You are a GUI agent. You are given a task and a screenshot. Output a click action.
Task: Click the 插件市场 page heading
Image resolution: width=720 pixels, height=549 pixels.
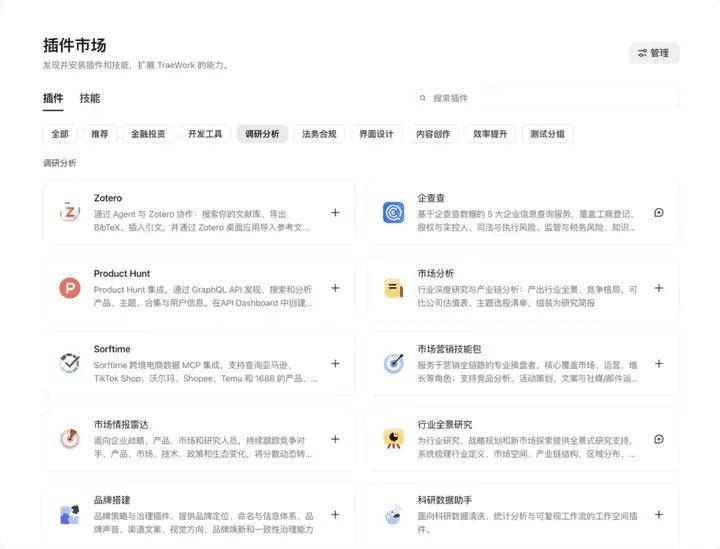tap(75, 45)
